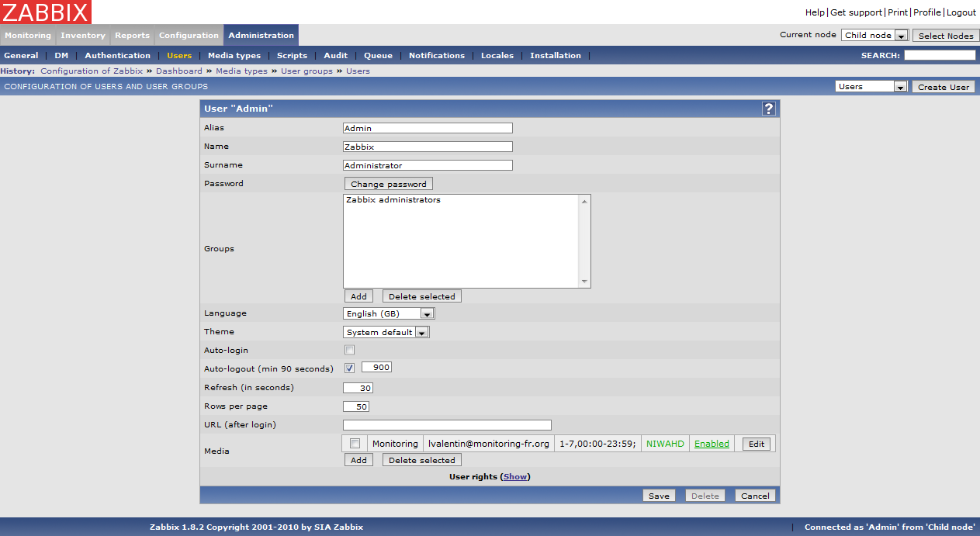The height and width of the screenshot is (536, 980).
Task: Uncheck the Auto-logout checkbox
Action: pos(349,368)
